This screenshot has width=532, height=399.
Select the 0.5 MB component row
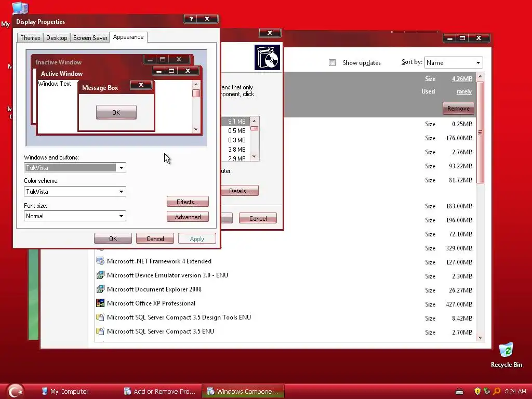[236, 131]
